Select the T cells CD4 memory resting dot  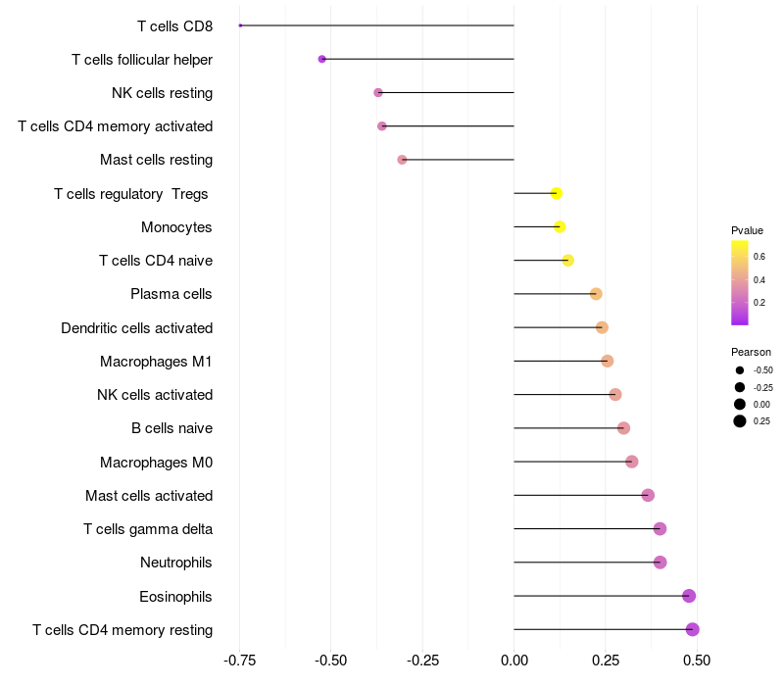coord(693,629)
